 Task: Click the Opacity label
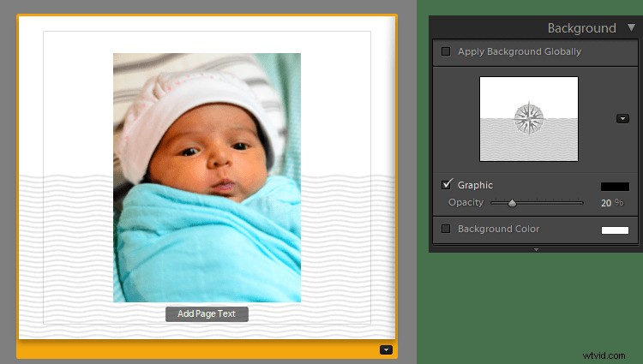coord(466,203)
